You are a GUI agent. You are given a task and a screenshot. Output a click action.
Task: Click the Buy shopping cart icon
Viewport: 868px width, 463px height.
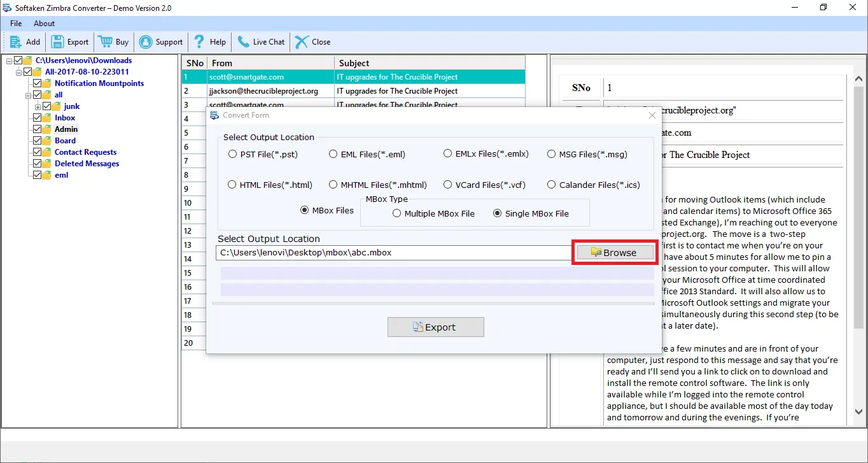[x=105, y=42]
